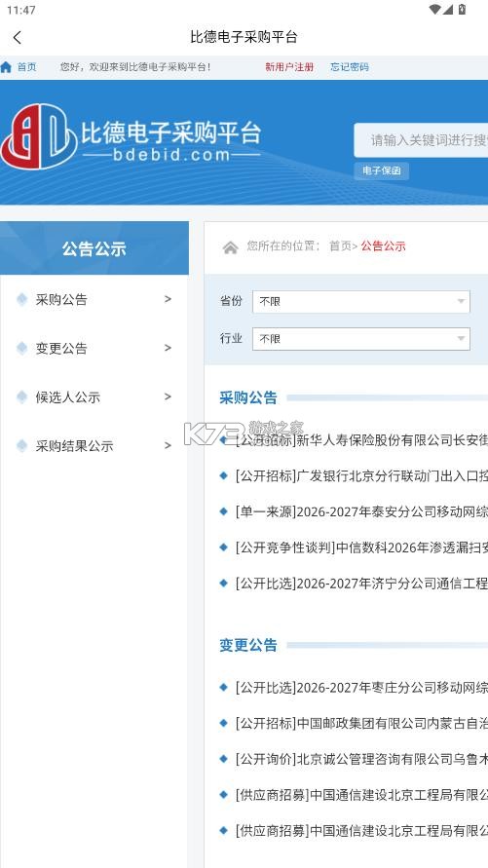Click bullet icon beside 泰安分公司 notice

click(223, 510)
